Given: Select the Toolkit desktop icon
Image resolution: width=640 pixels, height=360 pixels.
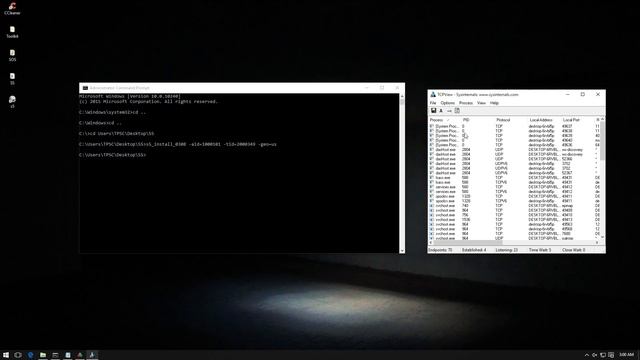Looking at the screenshot, I should pos(12,32).
